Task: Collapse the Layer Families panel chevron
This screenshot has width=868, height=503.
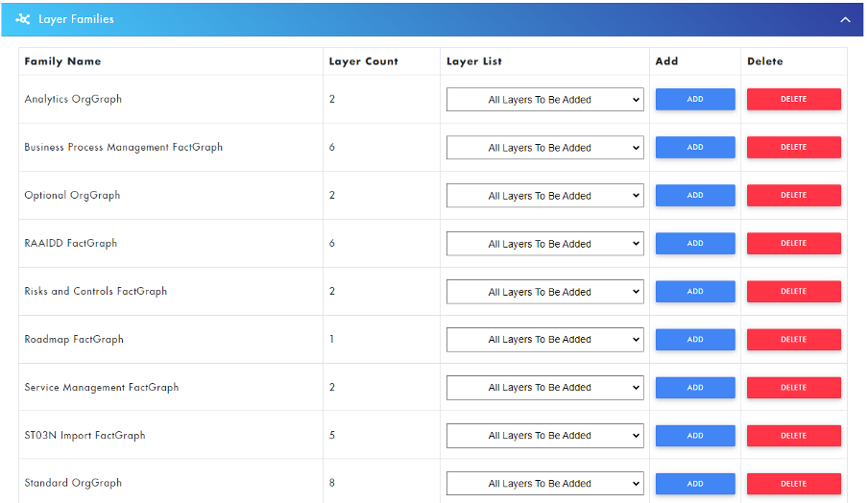Action: pos(845,19)
